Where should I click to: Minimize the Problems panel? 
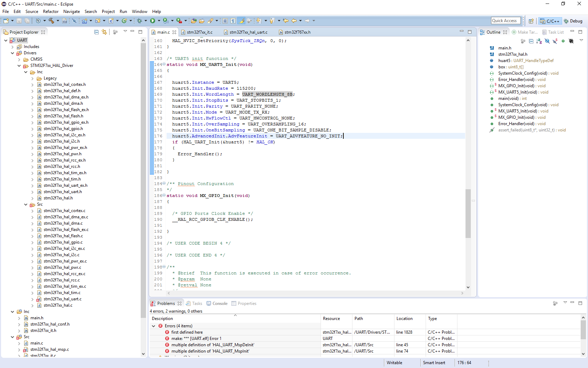(572, 302)
